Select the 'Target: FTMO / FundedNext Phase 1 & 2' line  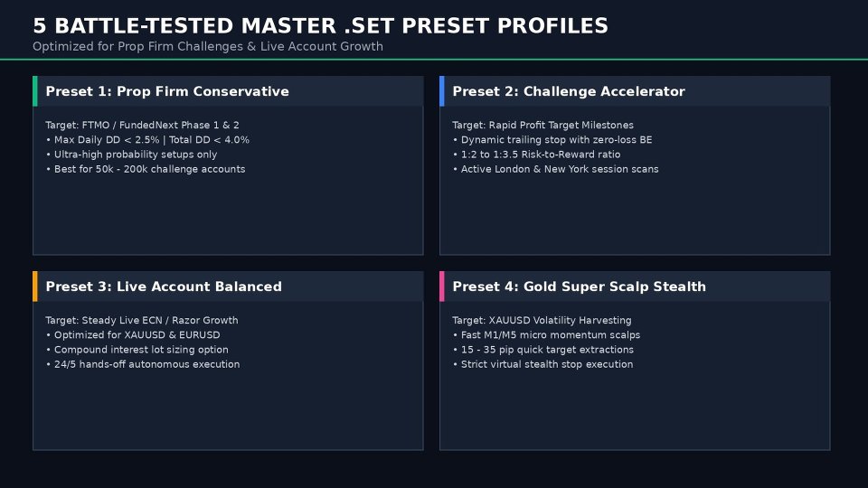pyautogui.click(x=142, y=125)
